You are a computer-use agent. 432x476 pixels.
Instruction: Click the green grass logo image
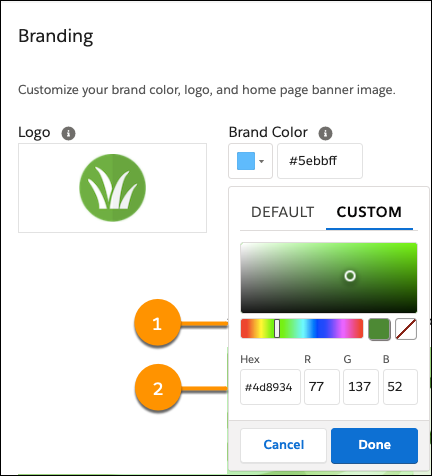point(113,188)
